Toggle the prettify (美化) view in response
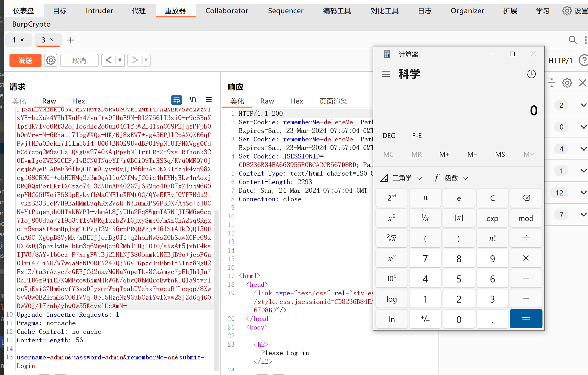The height and width of the screenshot is (375, 588). click(238, 101)
